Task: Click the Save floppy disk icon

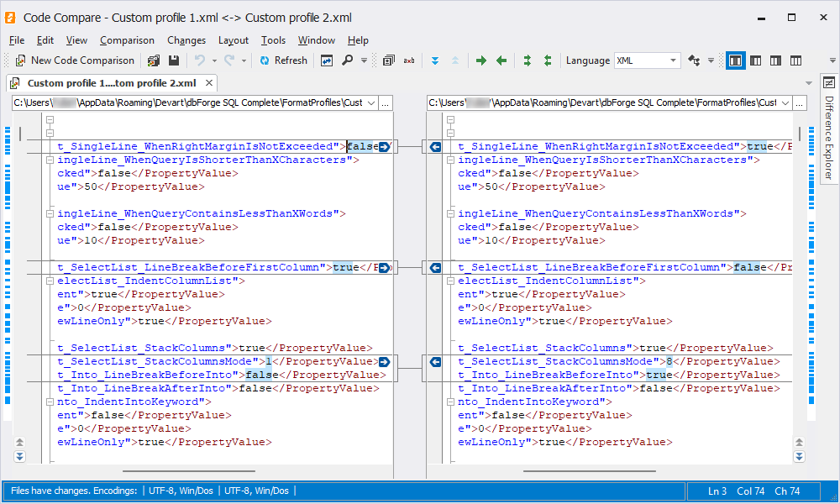Action: tap(174, 60)
